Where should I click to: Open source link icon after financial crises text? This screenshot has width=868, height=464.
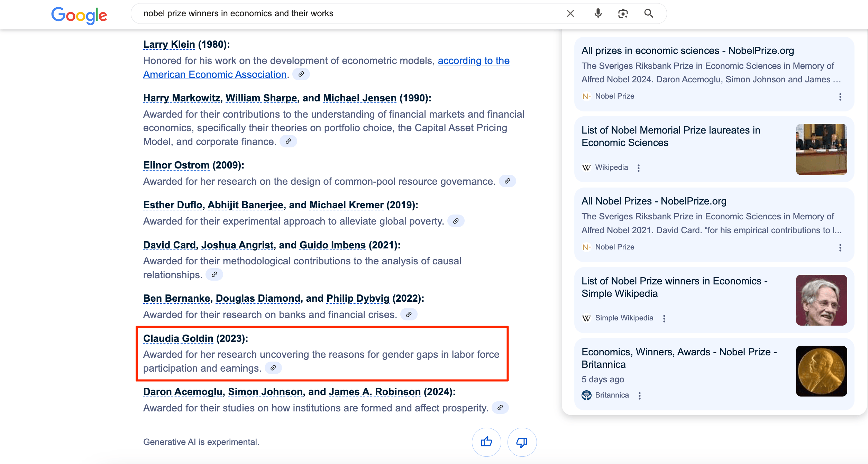[x=409, y=314]
